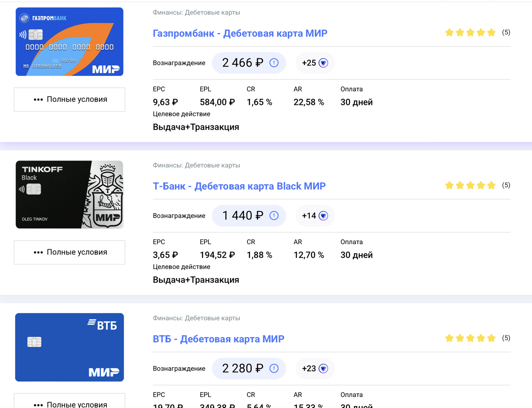Click the +14 bonus badge icon
Viewport: 532px width, 408px height.
tap(323, 216)
